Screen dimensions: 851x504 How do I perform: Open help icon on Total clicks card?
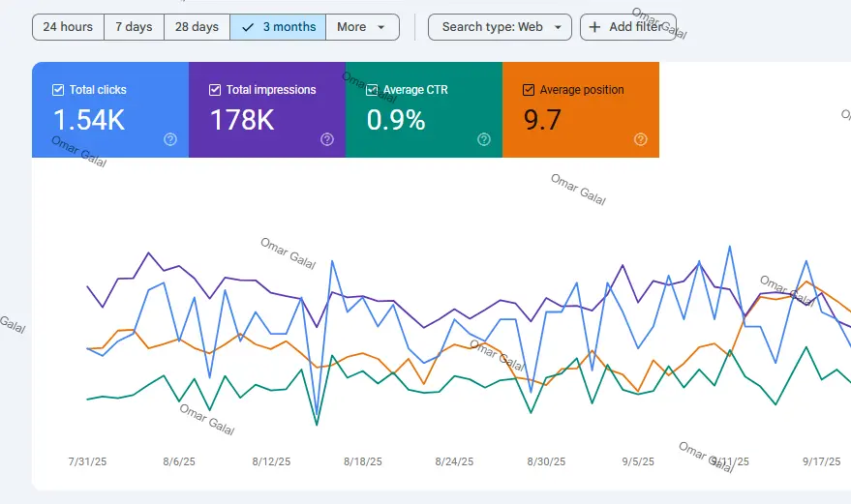[x=170, y=139]
